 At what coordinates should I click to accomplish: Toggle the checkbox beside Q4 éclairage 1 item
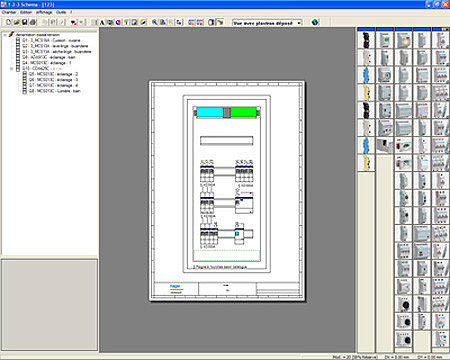coord(18,63)
